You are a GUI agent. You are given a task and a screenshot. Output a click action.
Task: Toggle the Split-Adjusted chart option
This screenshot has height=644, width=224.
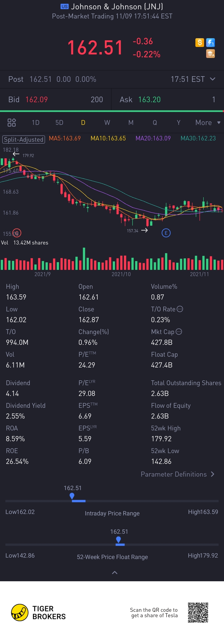click(23, 139)
